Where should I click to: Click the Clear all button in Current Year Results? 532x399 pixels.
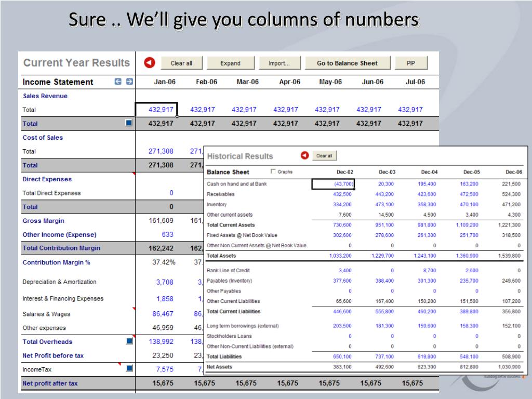coord(181,63)
